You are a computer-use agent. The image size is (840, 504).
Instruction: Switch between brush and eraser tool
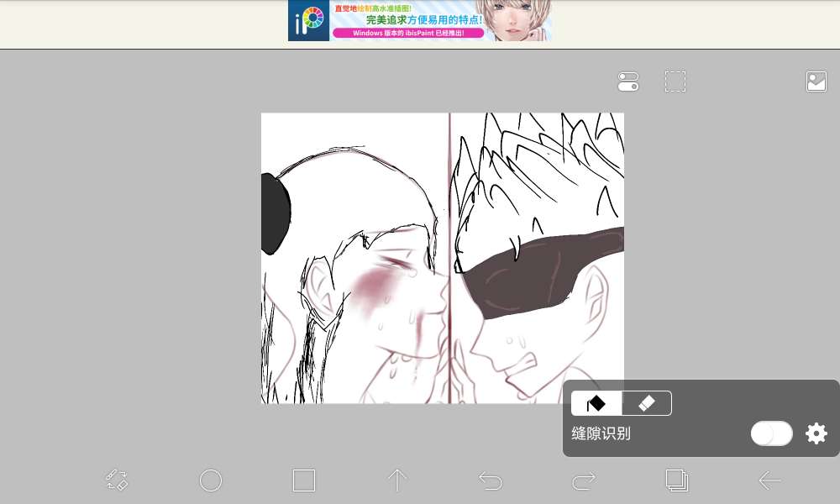tap(117, 480)
